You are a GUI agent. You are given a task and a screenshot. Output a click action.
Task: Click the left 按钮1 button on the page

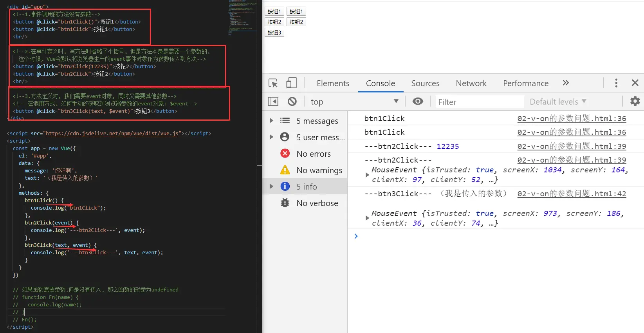tap(274, 11)
